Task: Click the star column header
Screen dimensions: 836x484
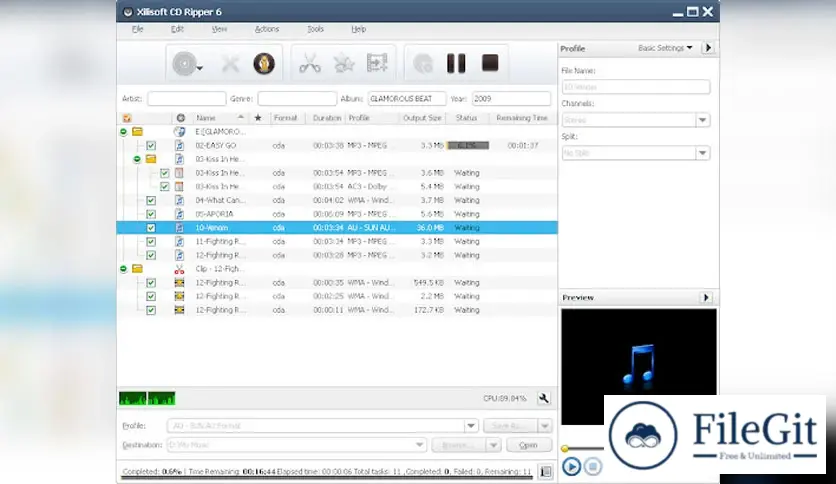Action: click(x=258, y=118)
